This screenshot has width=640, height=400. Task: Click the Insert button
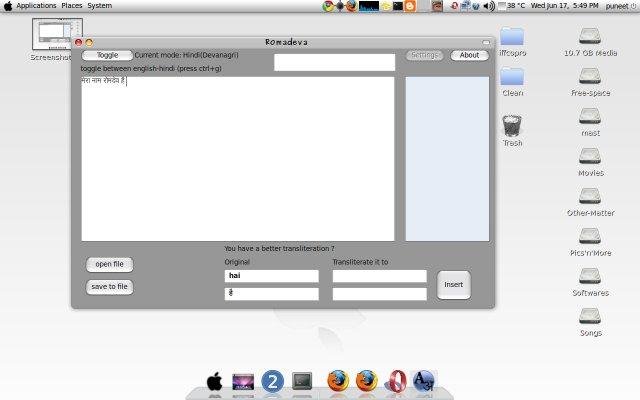pos(453,284)
